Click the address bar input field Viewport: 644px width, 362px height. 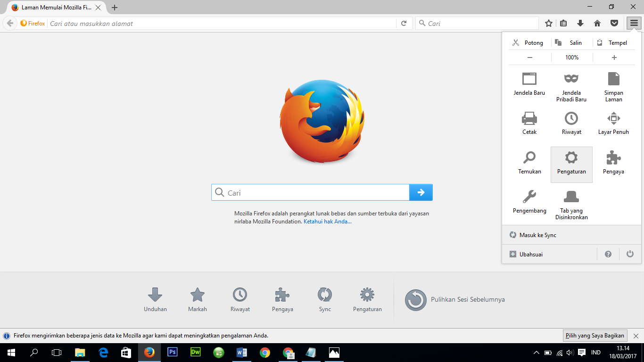[x=222, y=23]
